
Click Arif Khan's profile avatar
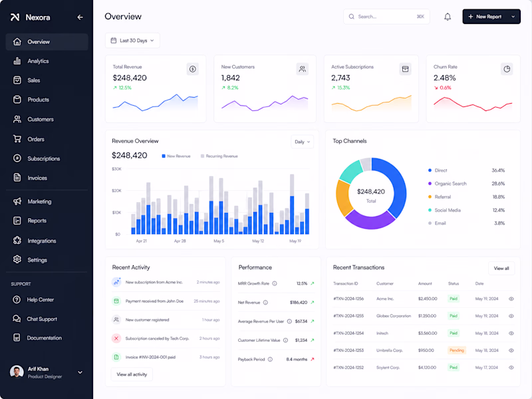[17, 372]
